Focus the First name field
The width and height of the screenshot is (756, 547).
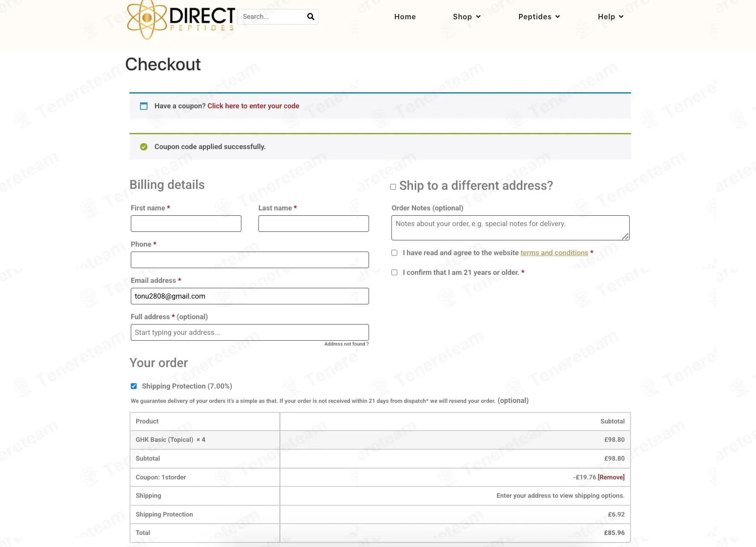[x=186, y=224]
